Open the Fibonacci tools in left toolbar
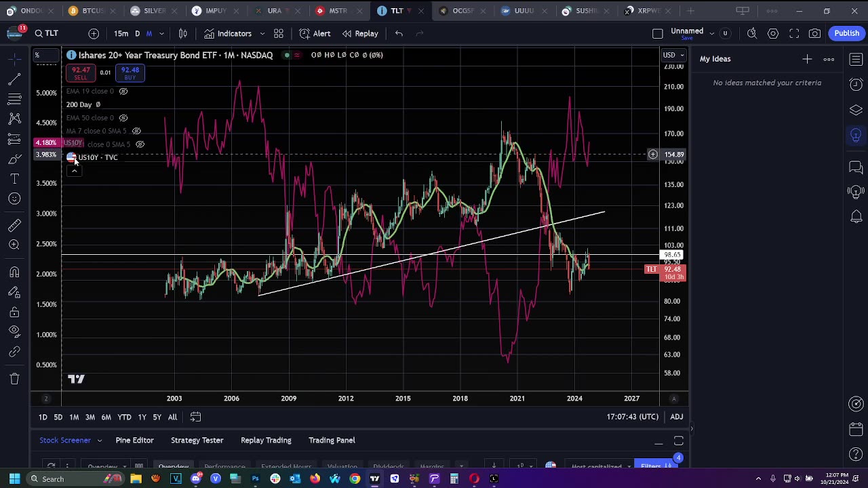Image resolution: width=868 pixels, height=488 pixels. point(14,99)
